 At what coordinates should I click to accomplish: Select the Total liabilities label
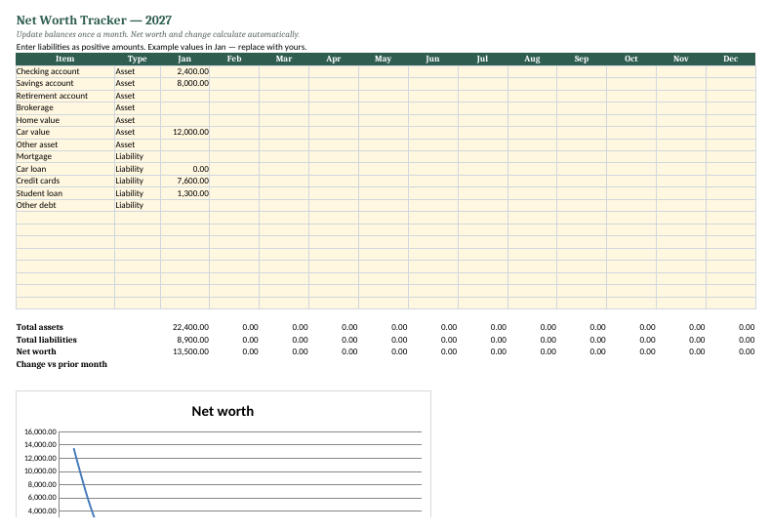tap(46, 340)
